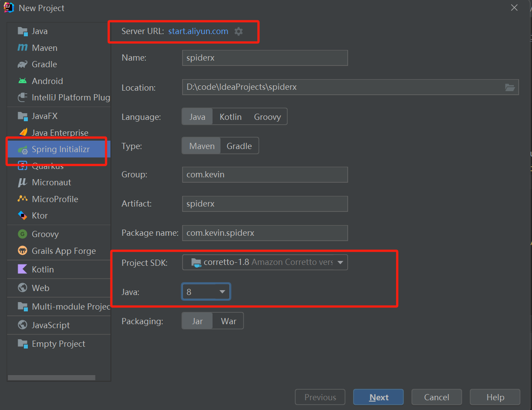Pick the green Groovy icon in the sidebar
This screenshot has width=532, height=410.
[x=23, y=234]
